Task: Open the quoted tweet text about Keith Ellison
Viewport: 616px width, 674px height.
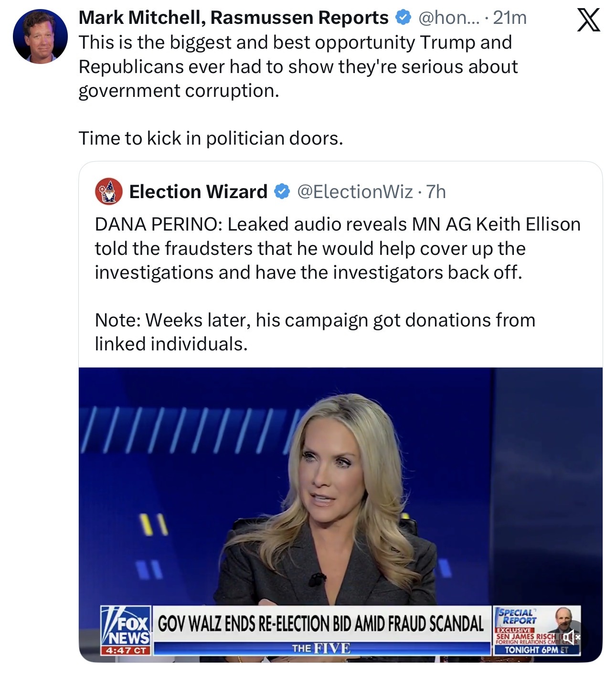Action: pos(338,248)
